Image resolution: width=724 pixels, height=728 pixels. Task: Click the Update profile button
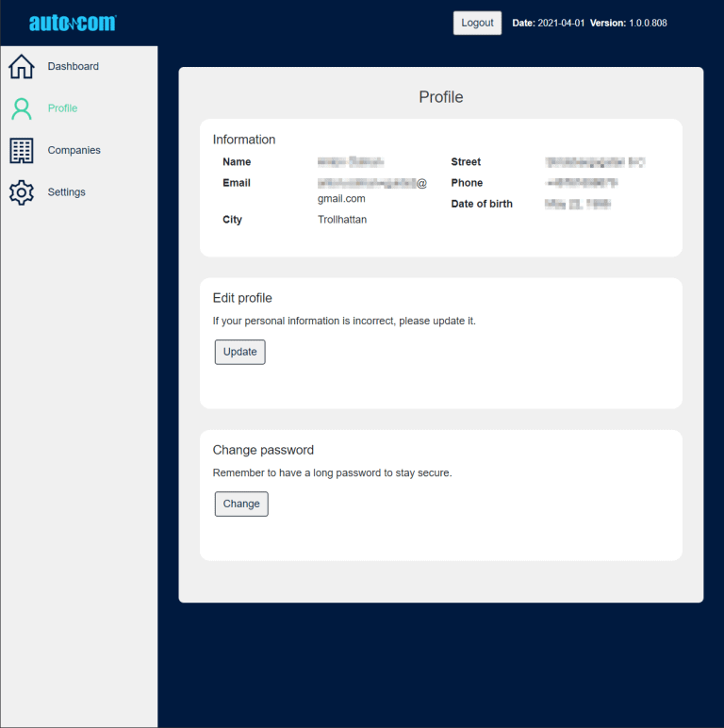(240, 352)
